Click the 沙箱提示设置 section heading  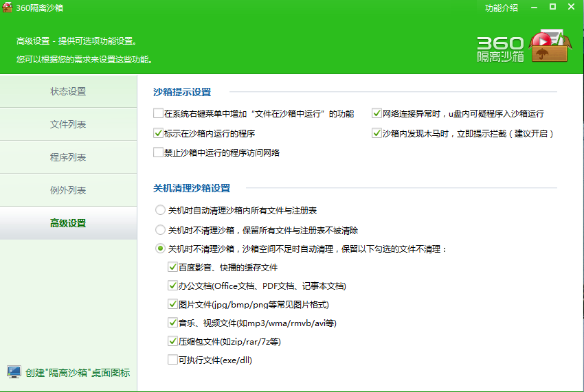click(x=182, y=92)
